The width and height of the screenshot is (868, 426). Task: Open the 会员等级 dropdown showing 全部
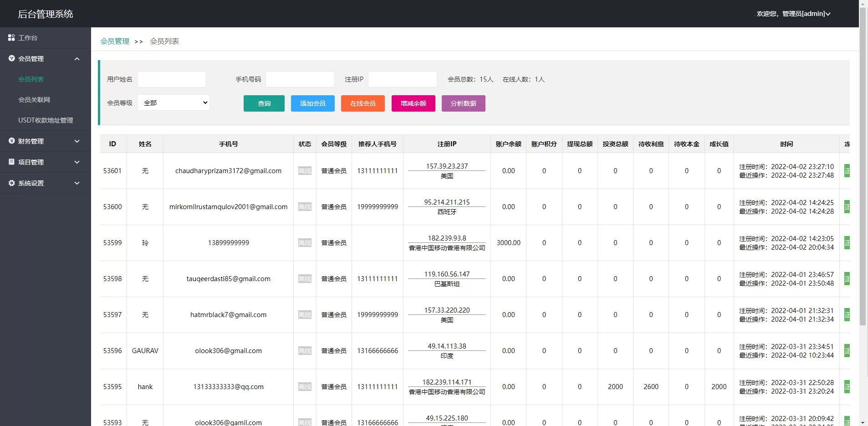pos(174,103)
